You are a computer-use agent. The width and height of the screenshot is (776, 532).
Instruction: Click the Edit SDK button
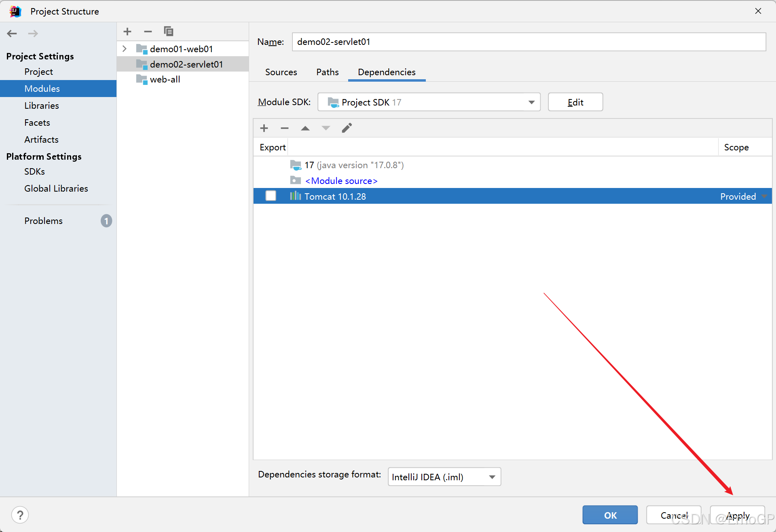[x=575, y=102]
